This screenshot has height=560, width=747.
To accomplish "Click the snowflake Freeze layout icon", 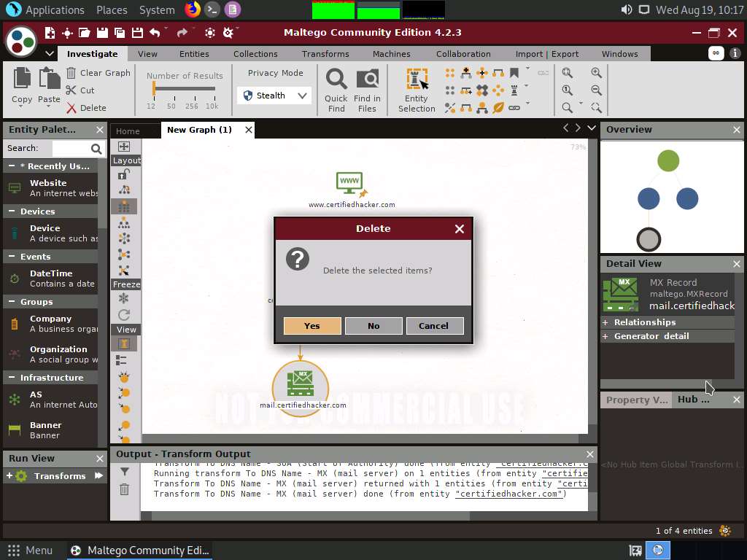I will coord(124,298).
